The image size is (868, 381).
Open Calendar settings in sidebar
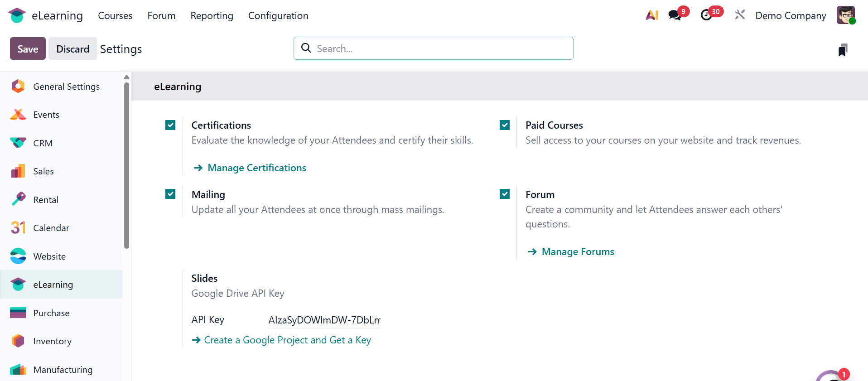click(x=51, y=228)
